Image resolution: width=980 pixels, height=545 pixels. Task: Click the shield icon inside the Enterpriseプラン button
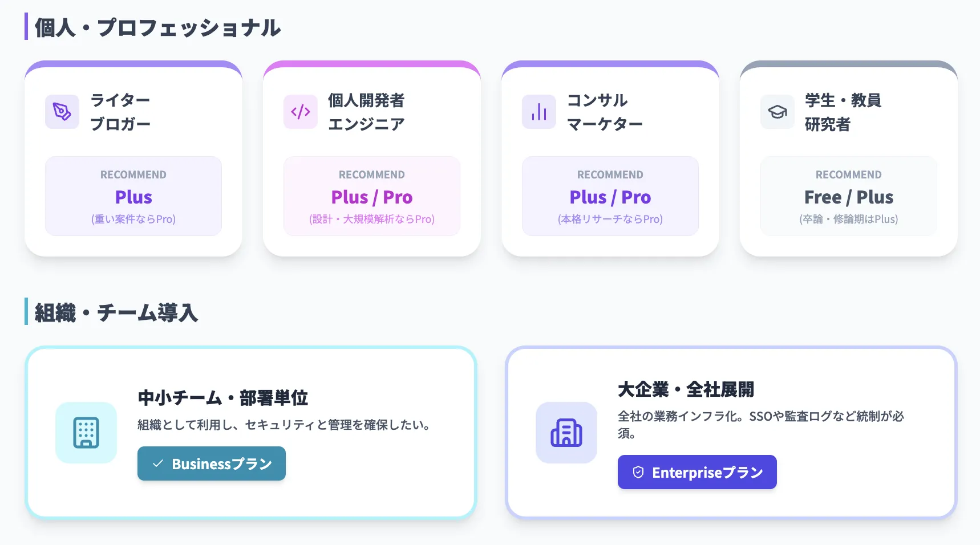click(638, 472)
